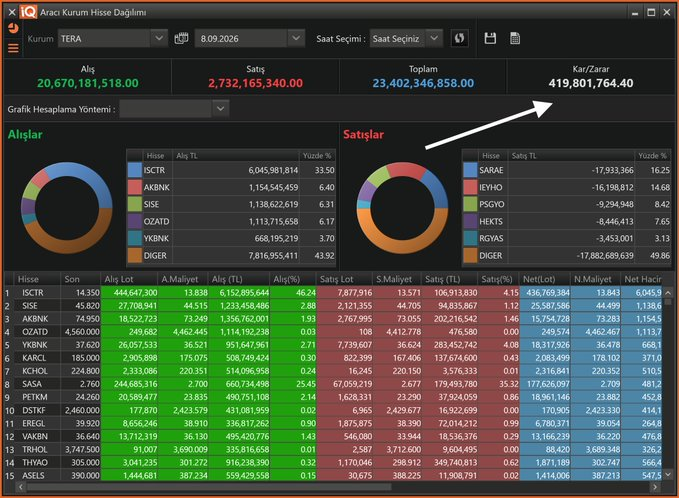Expand the Saat Seçiniz dropdown
This screenshot has height=498, width=679.
[x=434, y=39]
